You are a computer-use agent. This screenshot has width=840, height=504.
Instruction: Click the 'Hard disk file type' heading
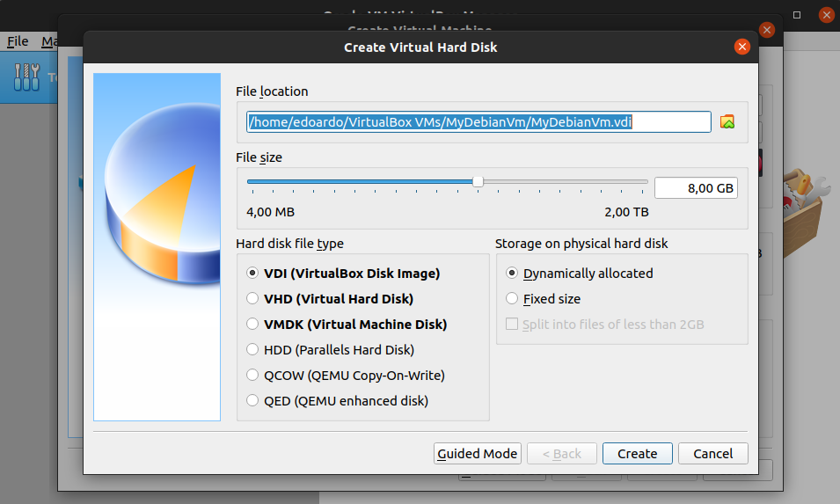(x=289, y=244)
